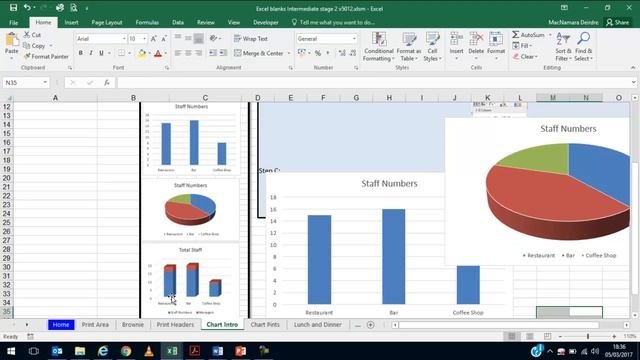Align text to the left
Viewport: 640px width, 360px height.
click(178, 53)
